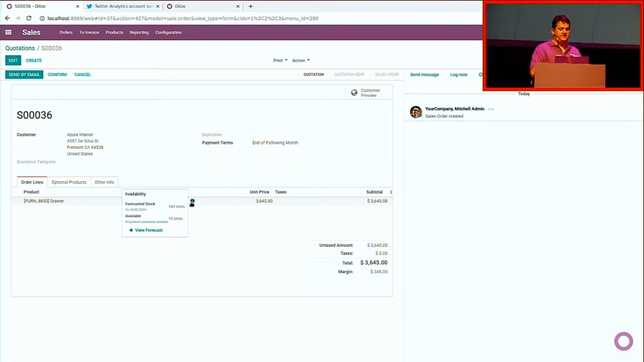The width and height of the screenshot is (644, 362).
Task: Open the Orders menu
Action: point(66,33)
